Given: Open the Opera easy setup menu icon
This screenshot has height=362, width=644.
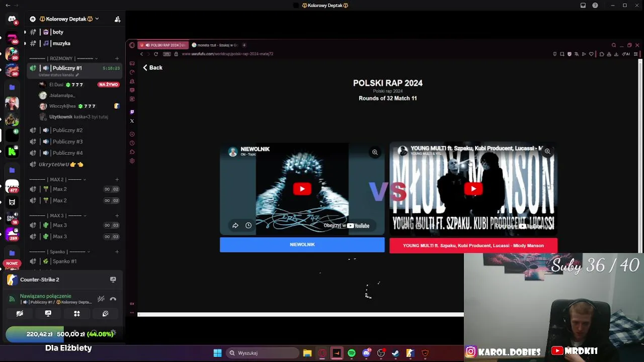Looking at the screenshot, I should [x=636, y=54].
